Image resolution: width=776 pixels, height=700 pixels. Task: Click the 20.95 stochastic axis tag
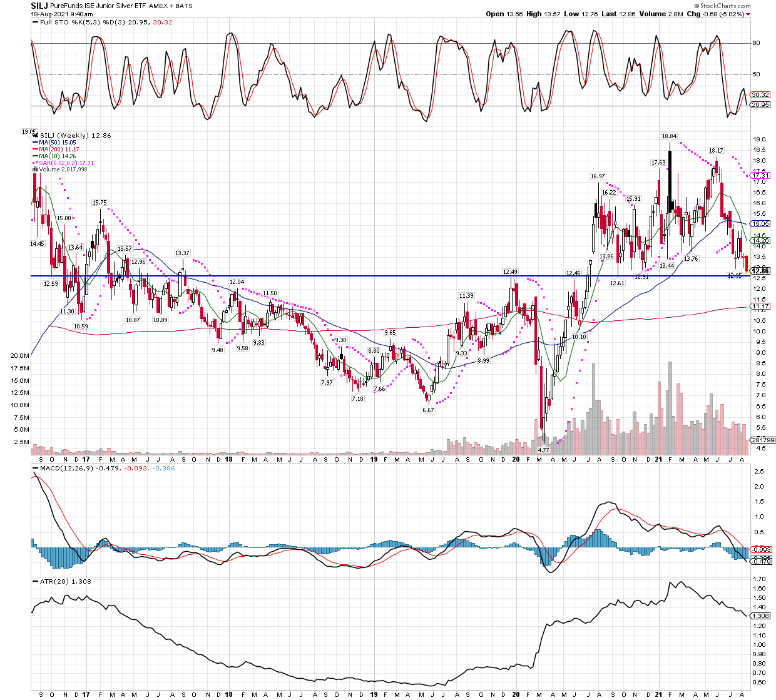760,105
